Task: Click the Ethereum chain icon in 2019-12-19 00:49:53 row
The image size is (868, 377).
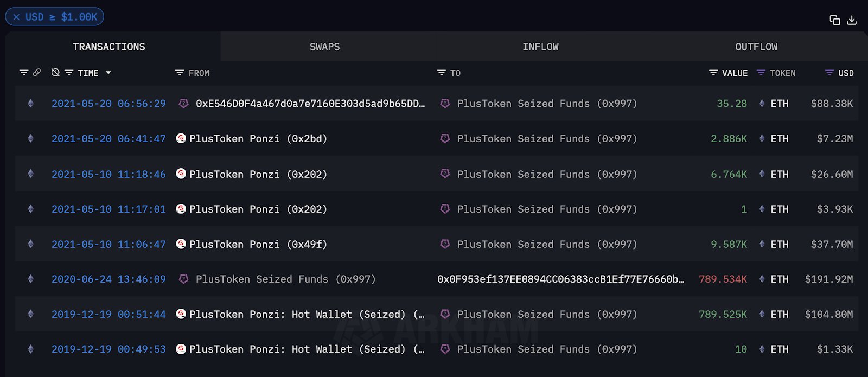Action: coord(30,349)
